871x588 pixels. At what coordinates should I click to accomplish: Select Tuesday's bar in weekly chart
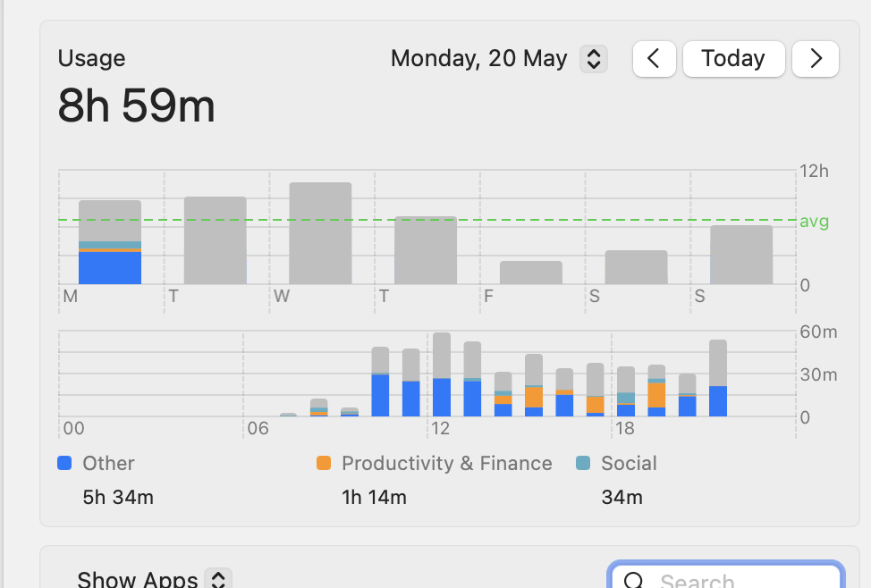215,241
